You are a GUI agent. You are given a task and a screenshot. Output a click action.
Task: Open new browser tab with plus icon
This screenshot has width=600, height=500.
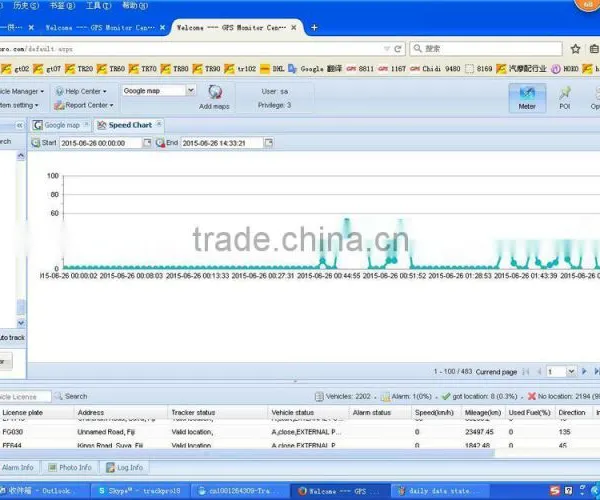(x=314, y=28)
